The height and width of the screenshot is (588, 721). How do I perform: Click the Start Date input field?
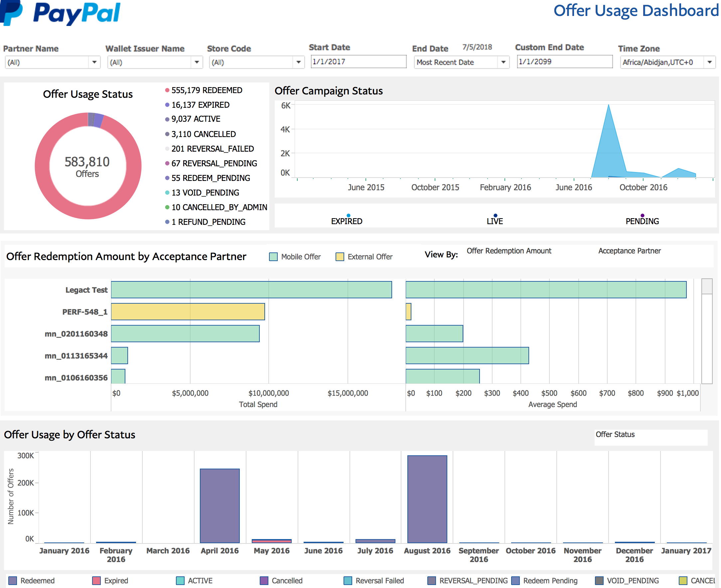358,62
